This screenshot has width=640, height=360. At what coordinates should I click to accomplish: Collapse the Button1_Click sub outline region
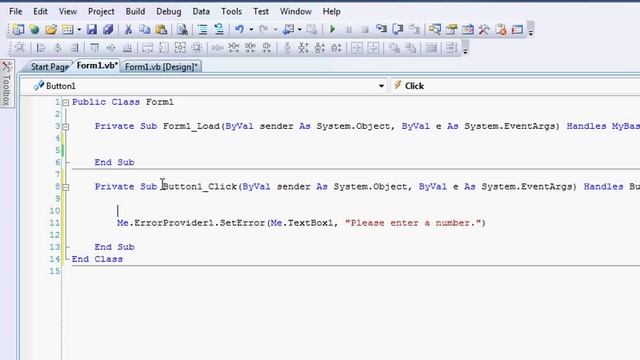(66, 187)
